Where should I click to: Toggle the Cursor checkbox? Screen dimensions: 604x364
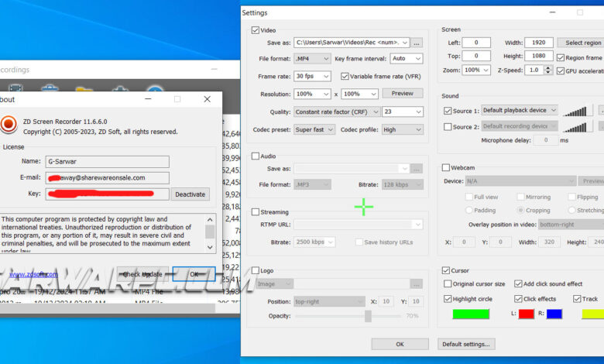pos(446,270)
